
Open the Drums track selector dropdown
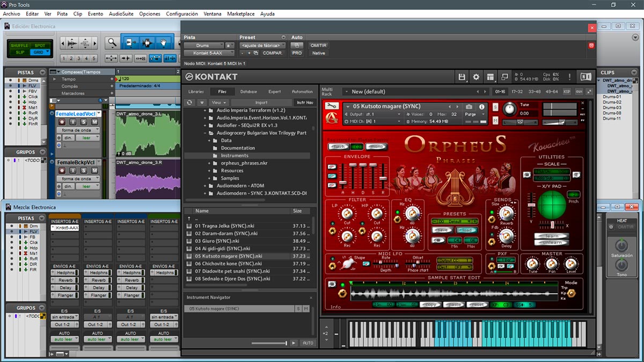pos(204,46)
